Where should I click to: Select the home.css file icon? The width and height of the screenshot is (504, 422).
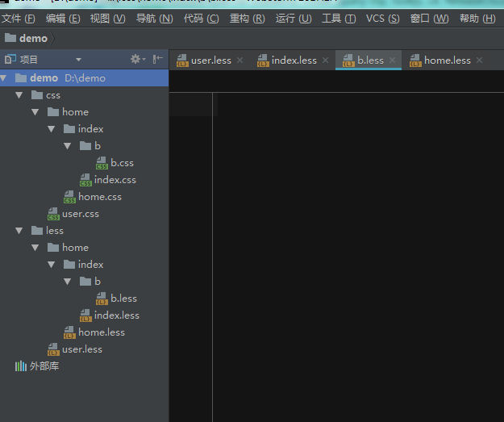pos(69,197)
